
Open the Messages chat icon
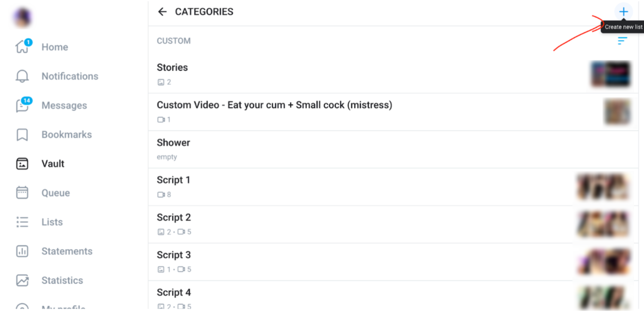coord(22,105)
